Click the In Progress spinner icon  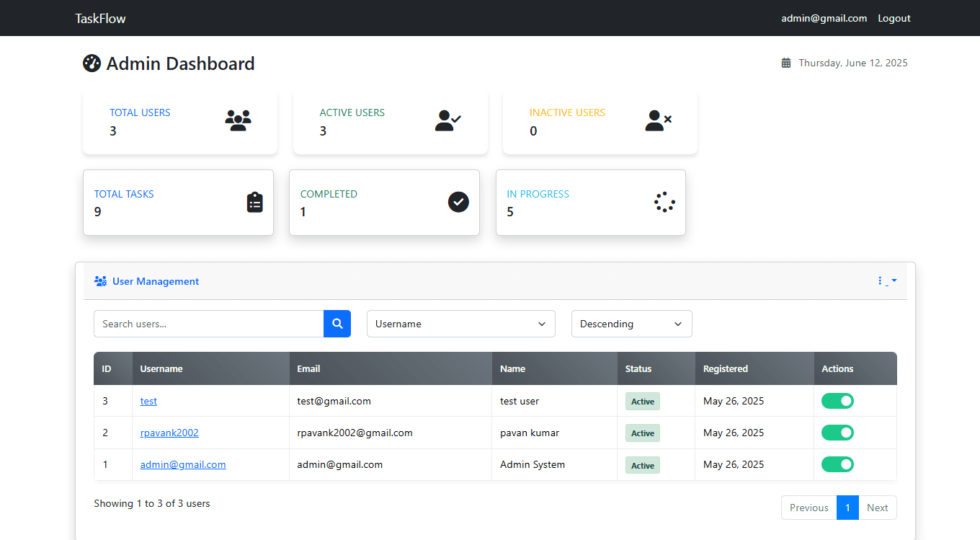point(664,202)
